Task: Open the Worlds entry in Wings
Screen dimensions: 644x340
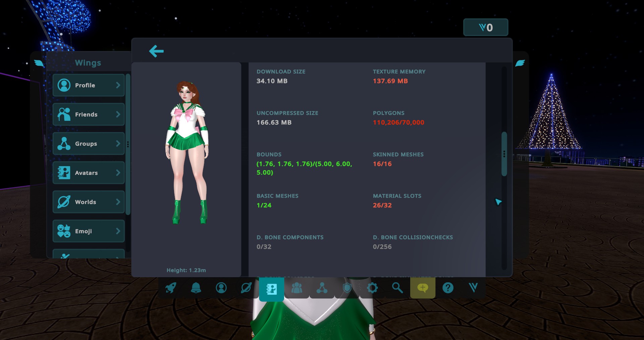Action: [x=89, y=202]
